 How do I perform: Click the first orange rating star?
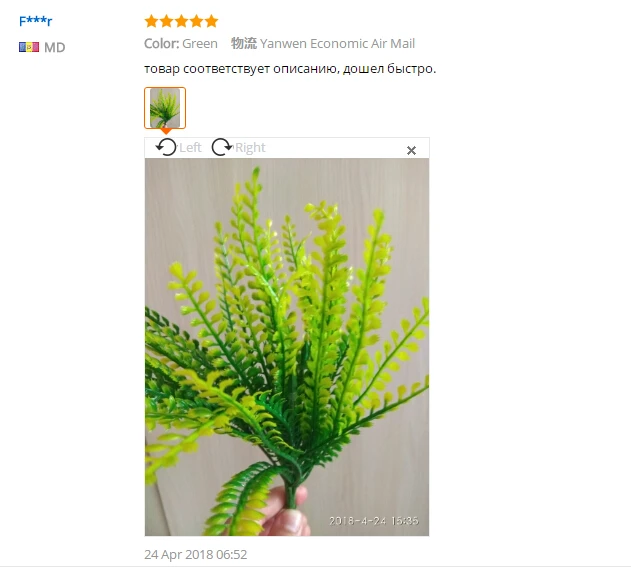[152, 21]
